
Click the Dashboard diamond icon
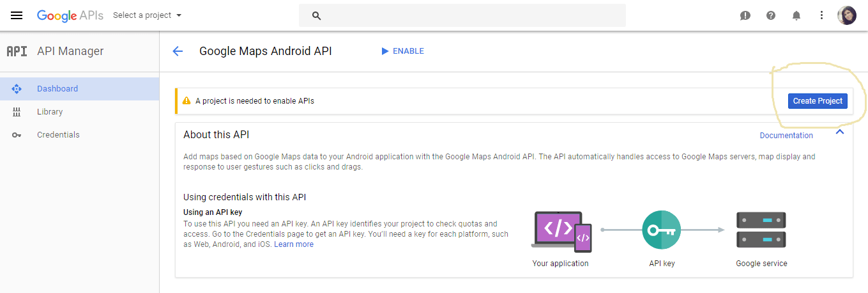pos(17,89)
